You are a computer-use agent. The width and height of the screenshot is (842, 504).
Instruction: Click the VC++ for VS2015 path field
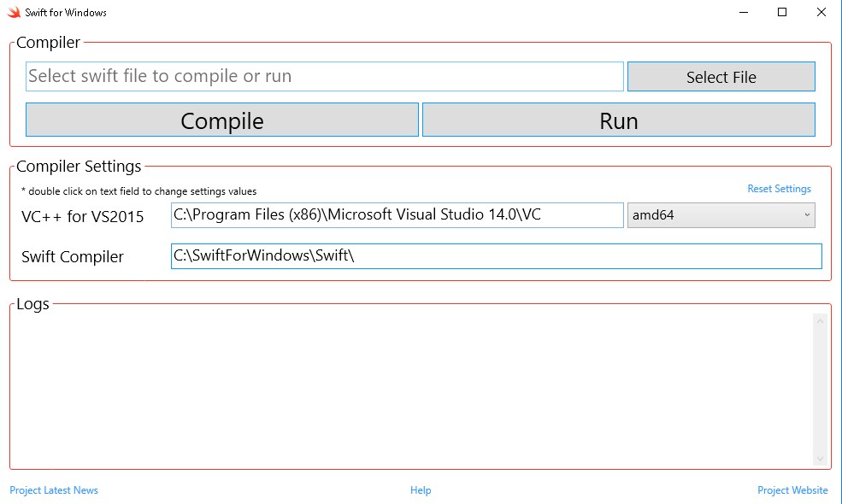397,215
